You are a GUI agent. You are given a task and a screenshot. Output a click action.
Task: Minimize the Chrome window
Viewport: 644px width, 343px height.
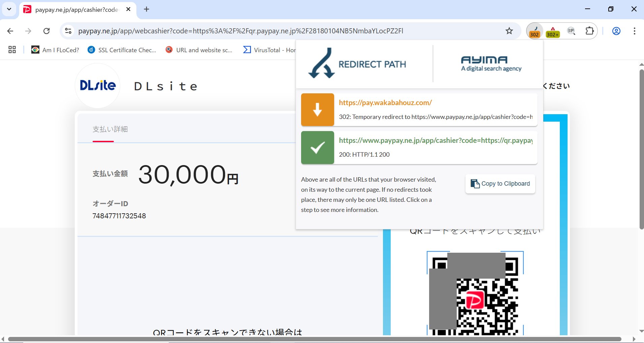click(x=588, y=9)
